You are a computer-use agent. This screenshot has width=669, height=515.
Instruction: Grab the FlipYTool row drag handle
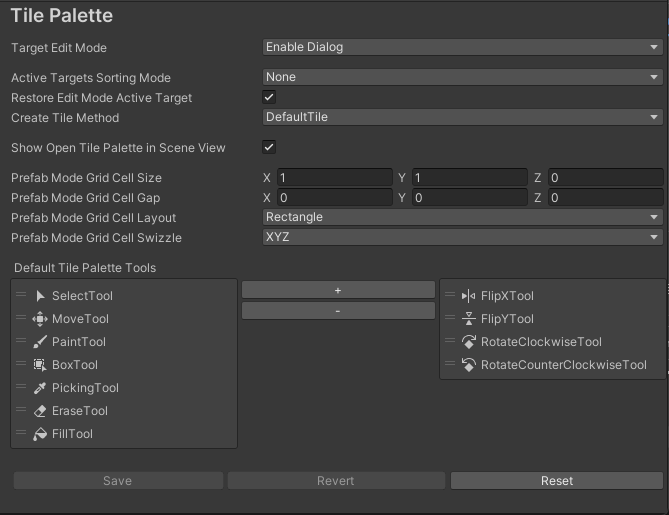pyautogui.click(x=450, y=319)
